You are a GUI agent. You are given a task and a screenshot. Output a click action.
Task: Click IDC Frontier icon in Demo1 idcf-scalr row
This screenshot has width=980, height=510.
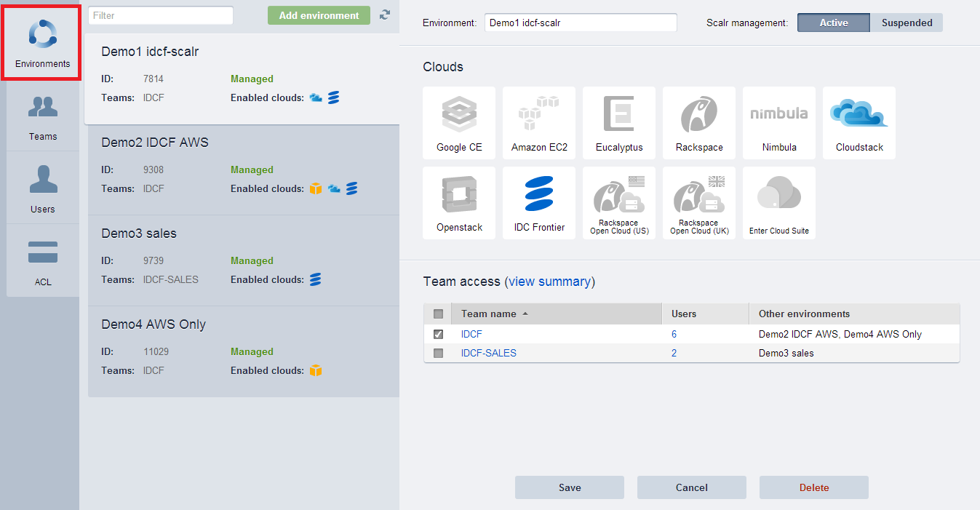click(333, 97)
